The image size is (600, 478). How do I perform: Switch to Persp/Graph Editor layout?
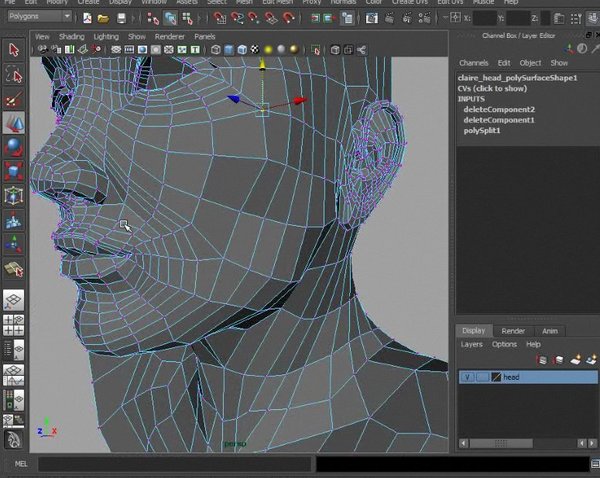point(14,375)
